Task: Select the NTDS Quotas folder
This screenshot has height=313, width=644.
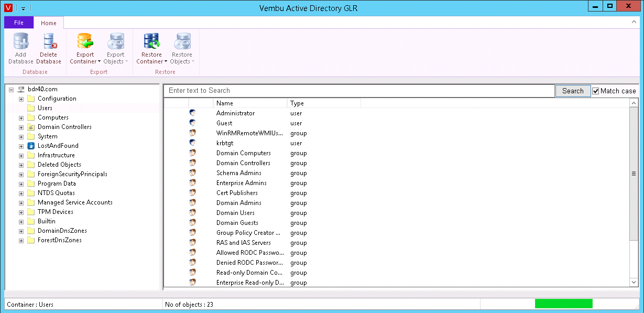Action: tap(56, 193)
